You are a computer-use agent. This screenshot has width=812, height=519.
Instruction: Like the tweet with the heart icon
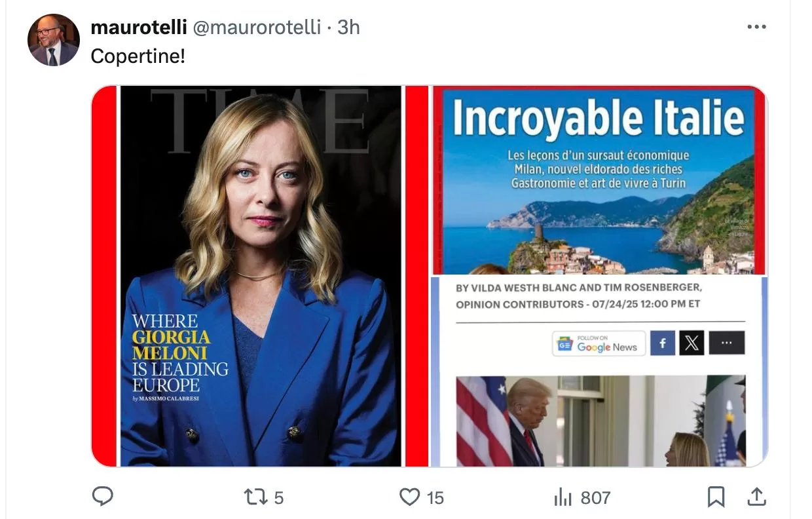409,497
